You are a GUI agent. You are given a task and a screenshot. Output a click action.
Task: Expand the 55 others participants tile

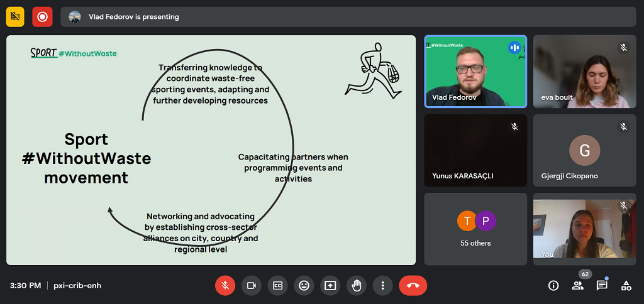475,229
